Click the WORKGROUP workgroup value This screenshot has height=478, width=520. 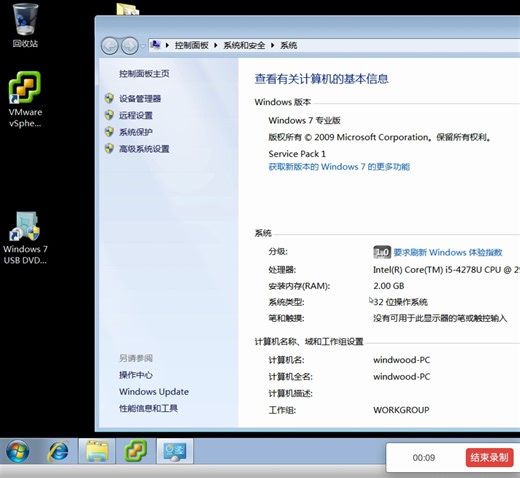(401, 410)
